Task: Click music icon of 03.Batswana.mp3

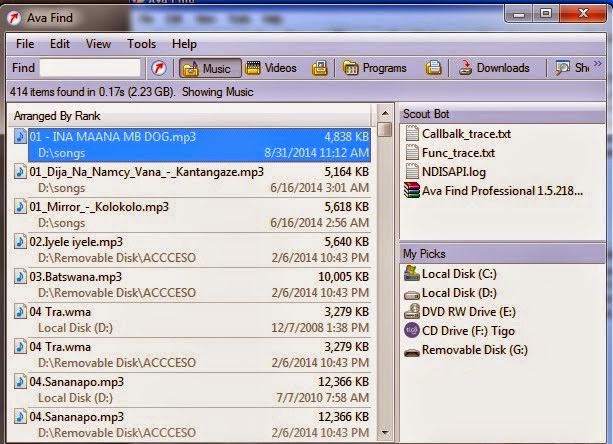Action: (20, 276)
